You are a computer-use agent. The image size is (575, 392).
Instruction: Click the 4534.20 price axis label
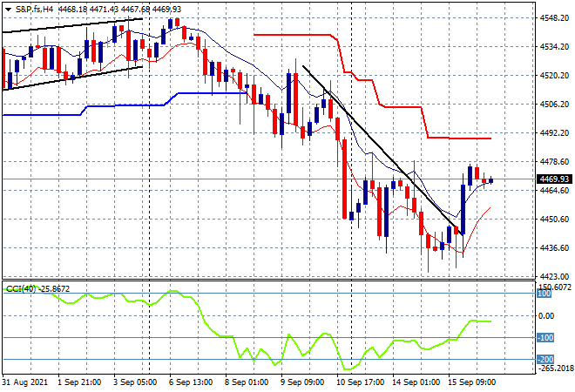554,46
